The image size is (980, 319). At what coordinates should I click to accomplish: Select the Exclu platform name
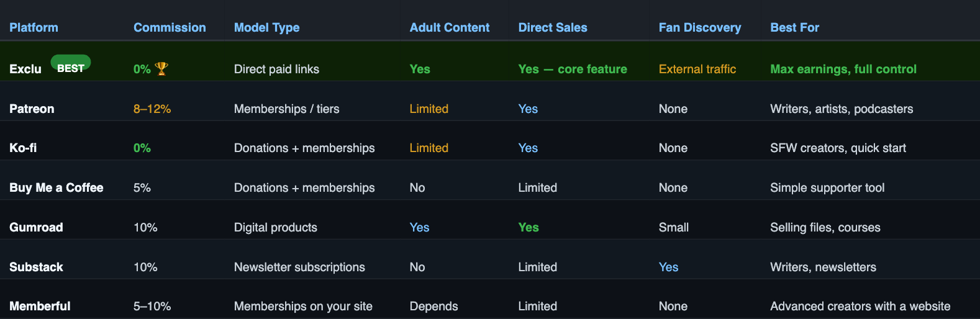(x=25, y=69)
